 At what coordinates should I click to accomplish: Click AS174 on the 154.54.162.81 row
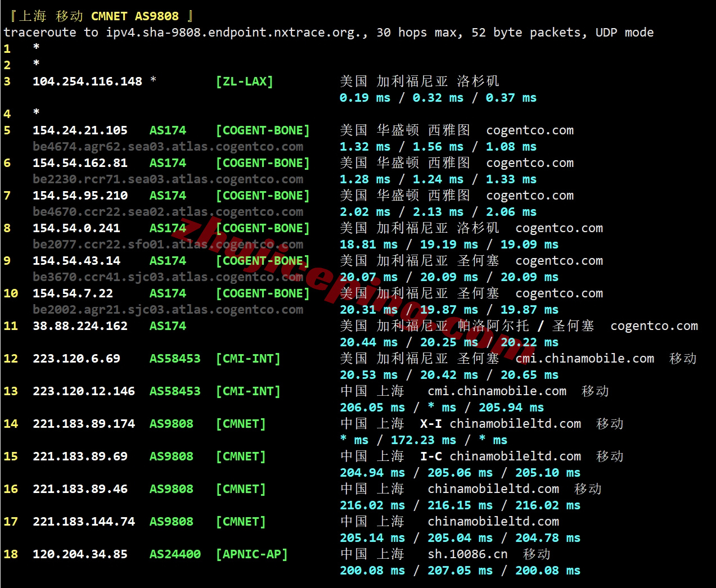(168, 163)
